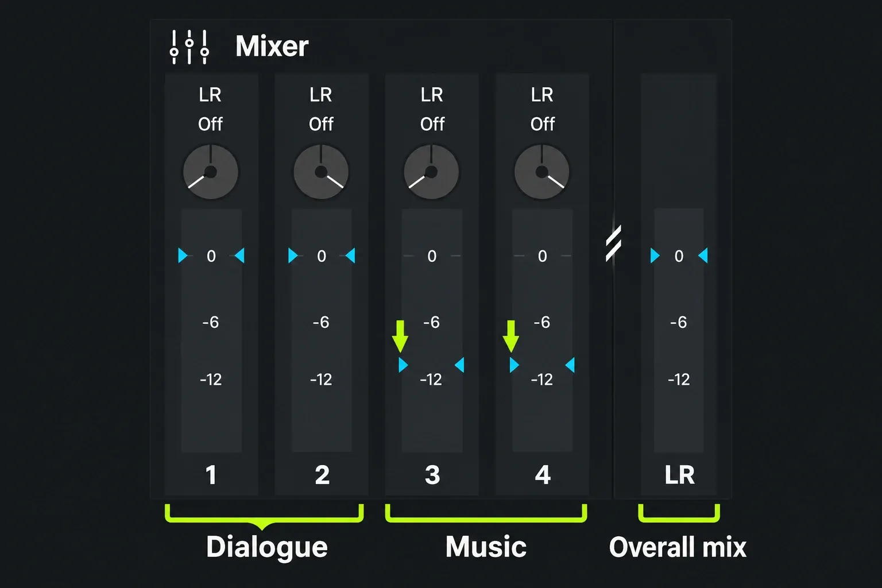Screen dimensions: 882x588
Task: Click the -6 mark on channel 4's fader
Action: point(541,322)
